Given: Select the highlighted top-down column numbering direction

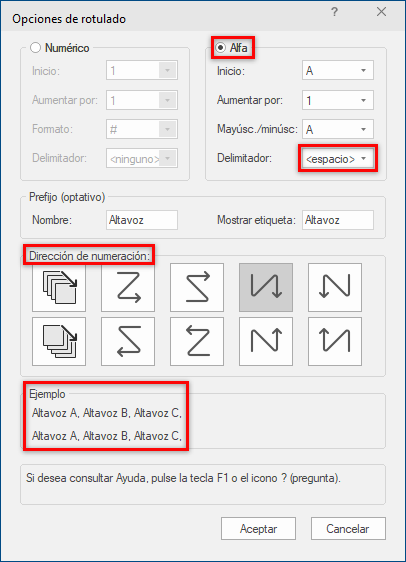Looking at the screenshot, I should [266, 287].
